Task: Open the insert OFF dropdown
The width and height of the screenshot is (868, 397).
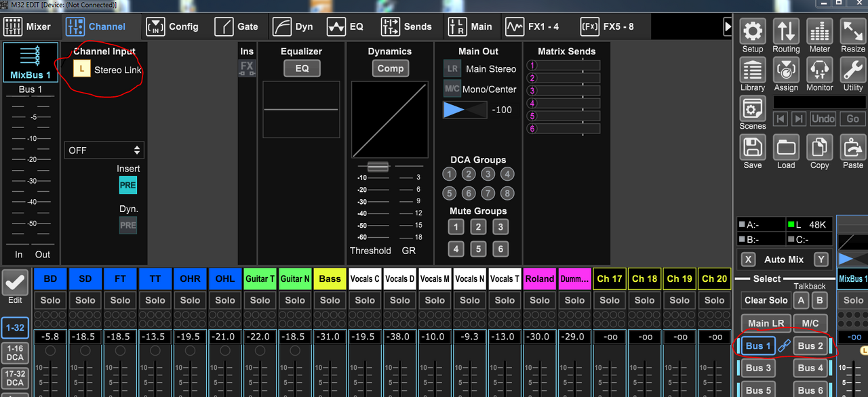Action: [104, 150]
